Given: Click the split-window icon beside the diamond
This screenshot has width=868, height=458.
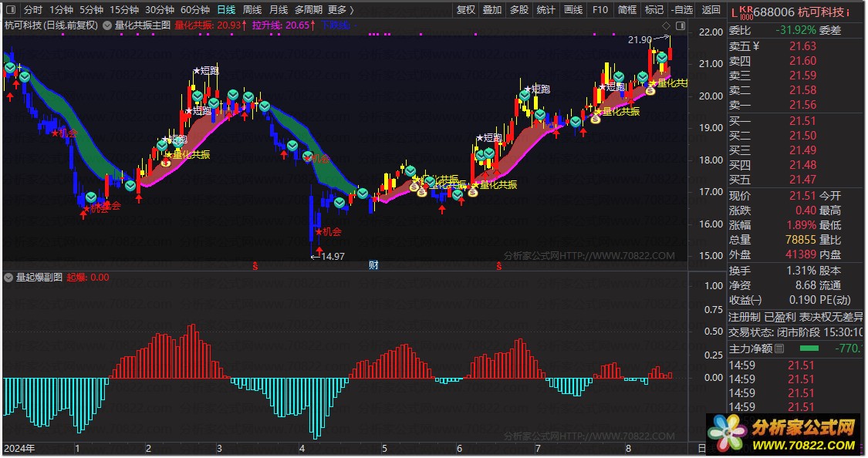Looking at the screenshot, I should 681,26.
